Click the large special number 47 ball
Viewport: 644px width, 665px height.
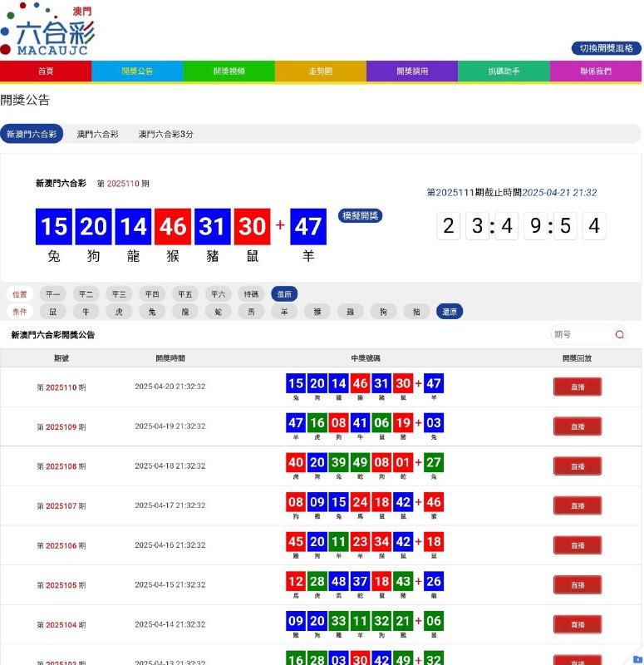pyautogui.click(x=308, y=226)
